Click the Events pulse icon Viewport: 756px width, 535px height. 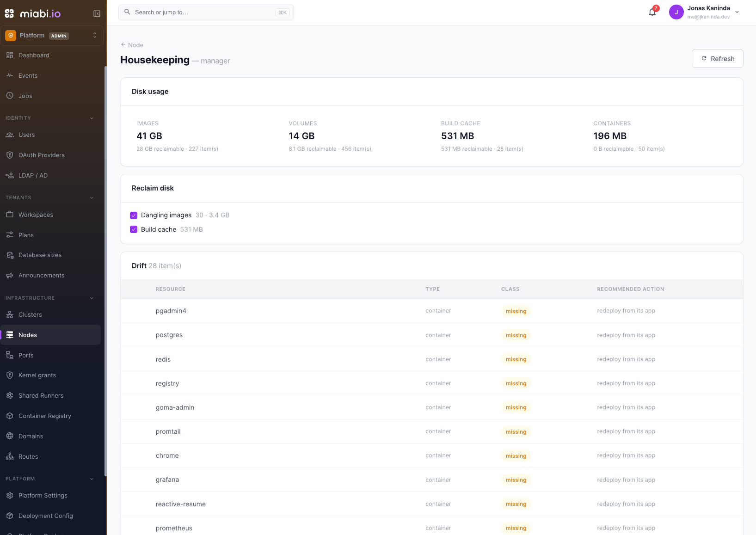(10, 75)
